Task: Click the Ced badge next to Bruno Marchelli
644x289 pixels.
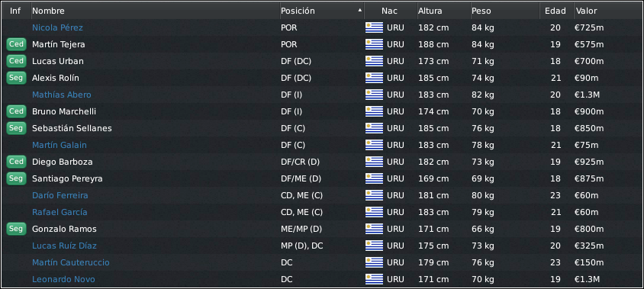Action: 17,111
